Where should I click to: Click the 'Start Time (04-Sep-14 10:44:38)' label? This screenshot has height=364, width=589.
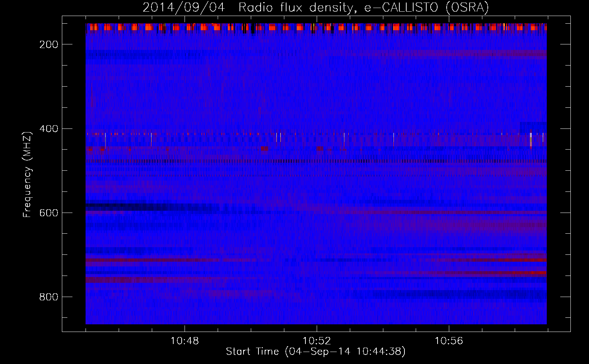[x=316, y=352]
